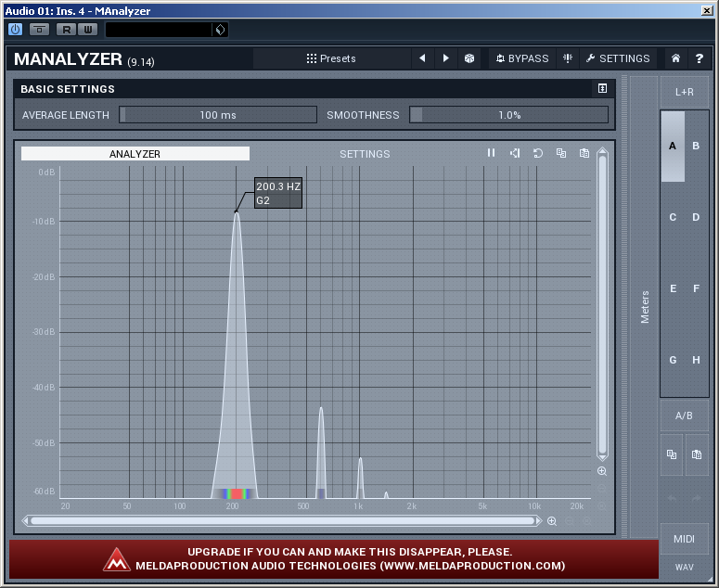This screenshot has height=588, width=719.
Task: Click the channel mode icon next to BYPASS
Action: point(568,58)
